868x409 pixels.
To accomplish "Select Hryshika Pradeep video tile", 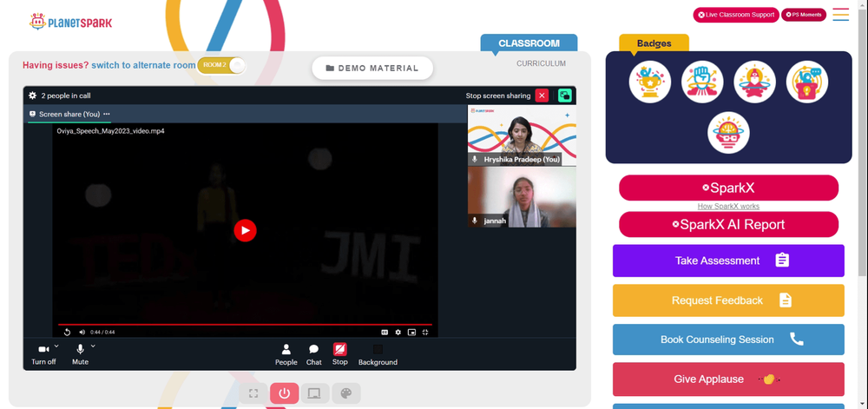I will click(x=522, y=135).
